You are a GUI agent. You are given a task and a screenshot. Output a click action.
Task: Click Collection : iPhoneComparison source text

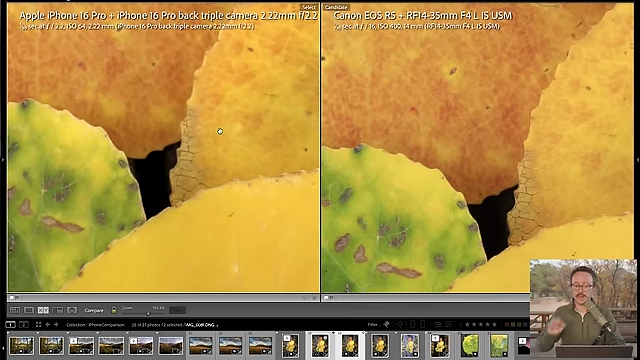(95, 325)
